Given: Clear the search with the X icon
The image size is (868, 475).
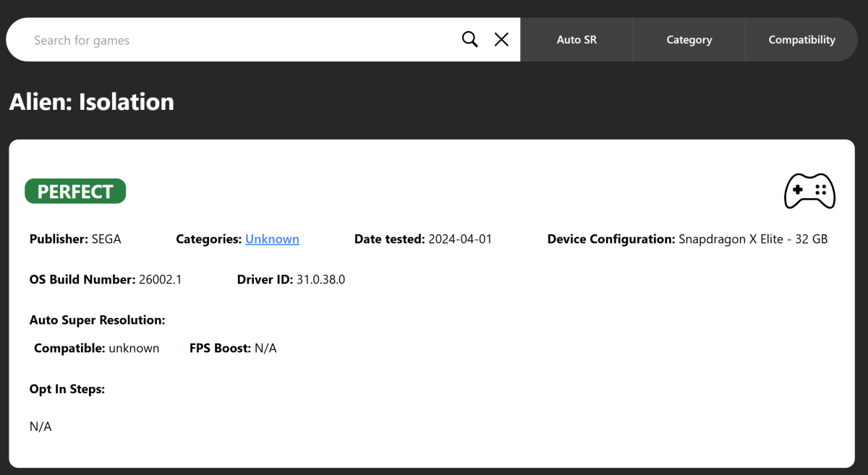Looking at the screenshot, I should pyautogui.click(x=501, y=40).
